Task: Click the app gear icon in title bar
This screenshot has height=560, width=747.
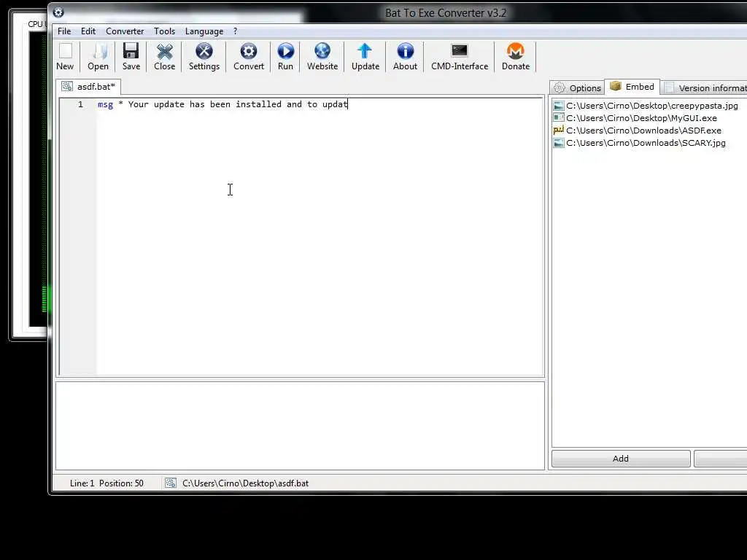Action: (x=58, y=12)
